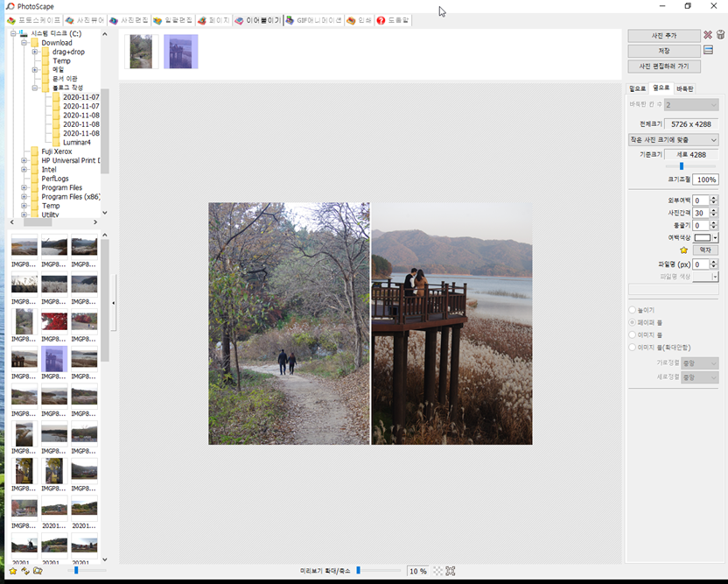The image size is (728, 584).
Task: Increase 사진간격 with the stepper
Action: [714, 210]
